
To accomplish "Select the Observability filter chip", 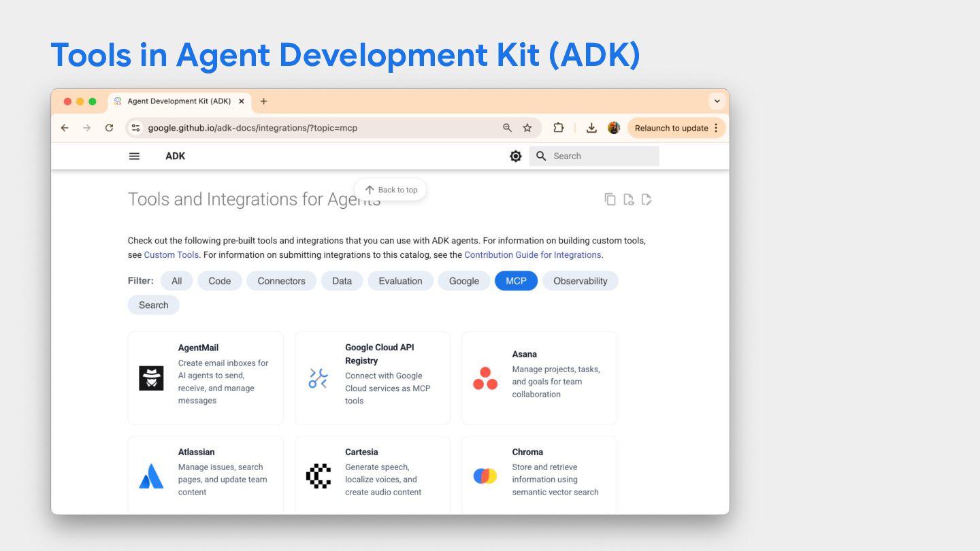I will [581, 281].
